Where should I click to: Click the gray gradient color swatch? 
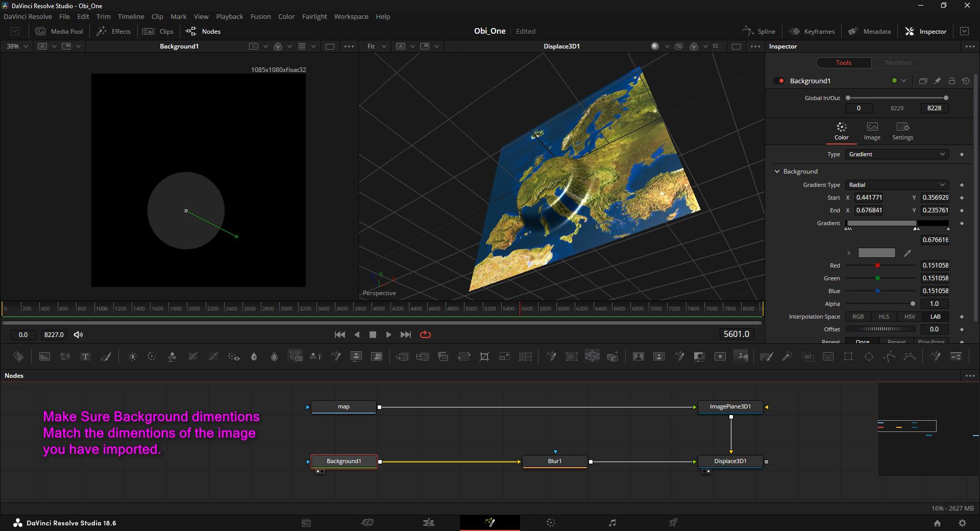(876, 253)
